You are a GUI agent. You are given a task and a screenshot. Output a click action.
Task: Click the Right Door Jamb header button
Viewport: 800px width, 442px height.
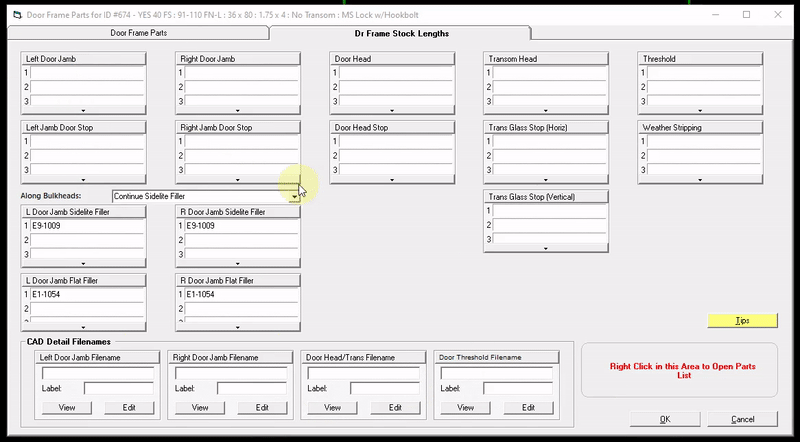coord(238,59)
